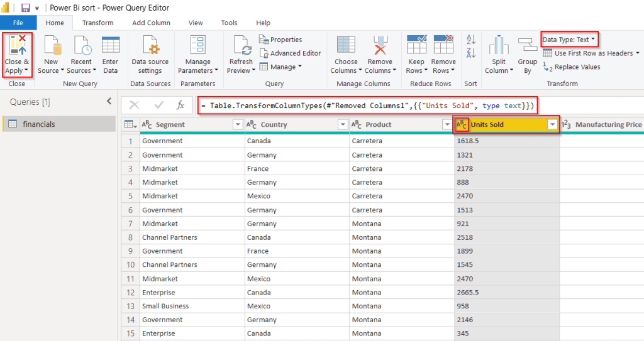This screenshot has width=644, height=341.
Task: Click the Segment column type icon
Action: (147, 124)
